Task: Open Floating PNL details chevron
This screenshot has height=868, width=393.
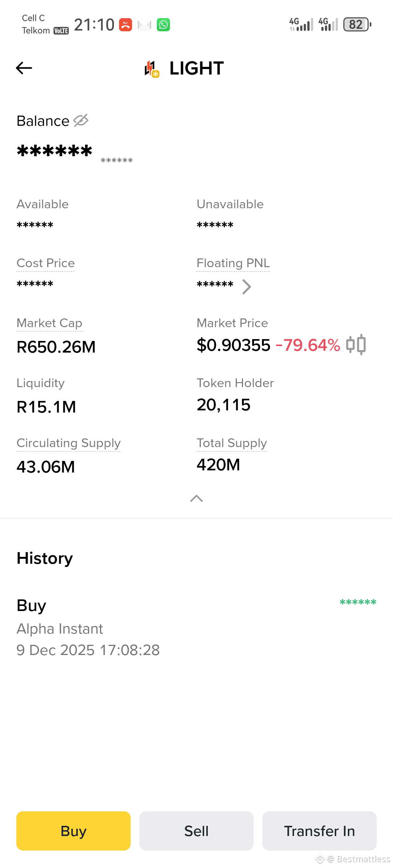Action: tap(246, 286)
